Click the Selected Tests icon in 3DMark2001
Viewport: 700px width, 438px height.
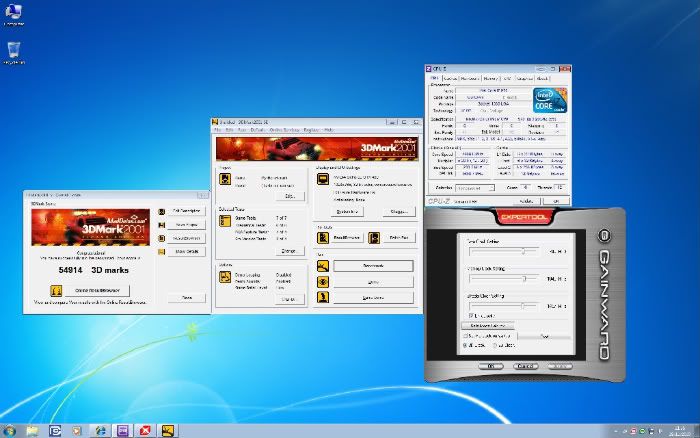pos(225,221)
